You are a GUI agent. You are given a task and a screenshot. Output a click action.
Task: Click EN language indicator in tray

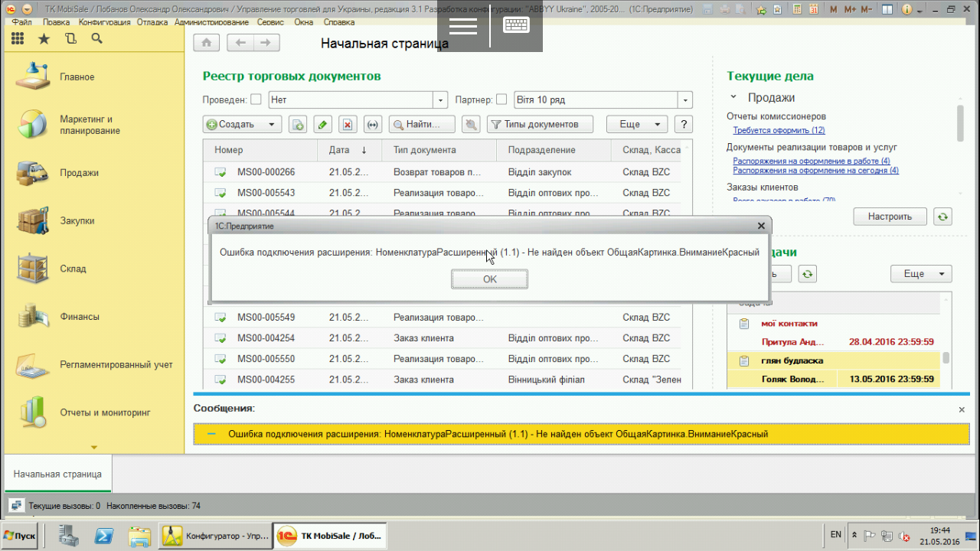(835, 534)
